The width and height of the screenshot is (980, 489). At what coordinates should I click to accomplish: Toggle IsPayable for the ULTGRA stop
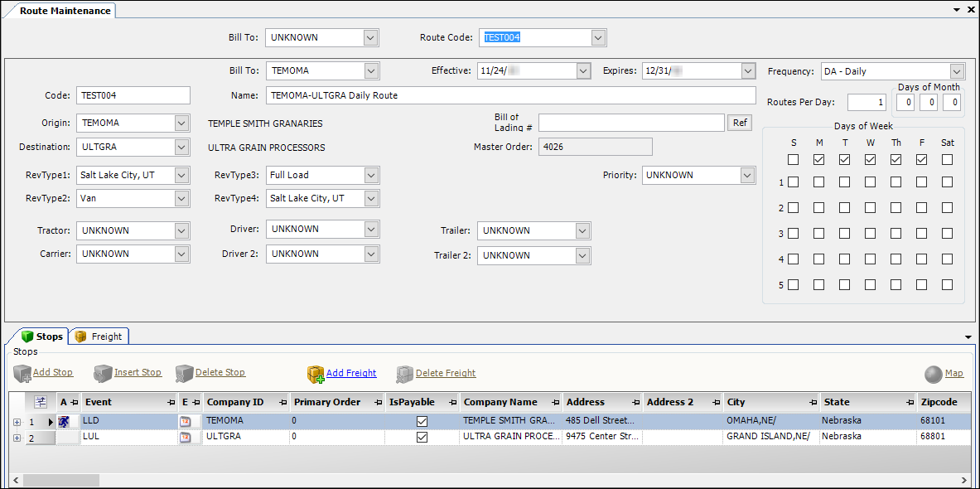coord(422,438)
